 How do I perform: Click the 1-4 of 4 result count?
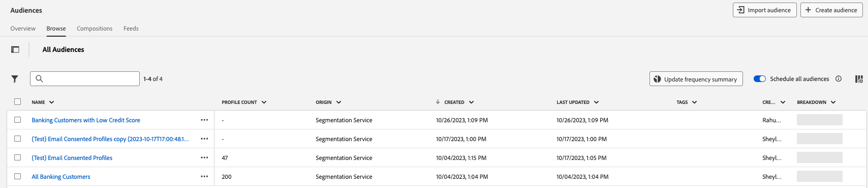point(153,79)
